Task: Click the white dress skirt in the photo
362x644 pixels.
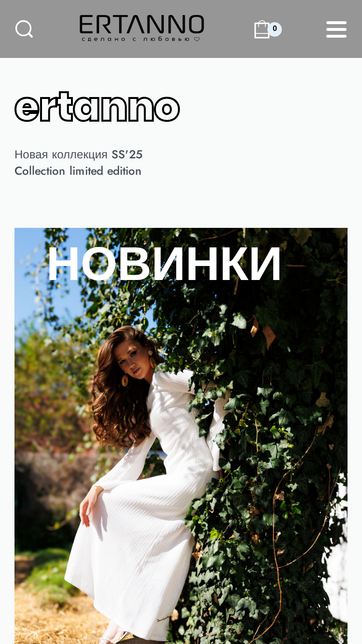Action: click(130, 555)
